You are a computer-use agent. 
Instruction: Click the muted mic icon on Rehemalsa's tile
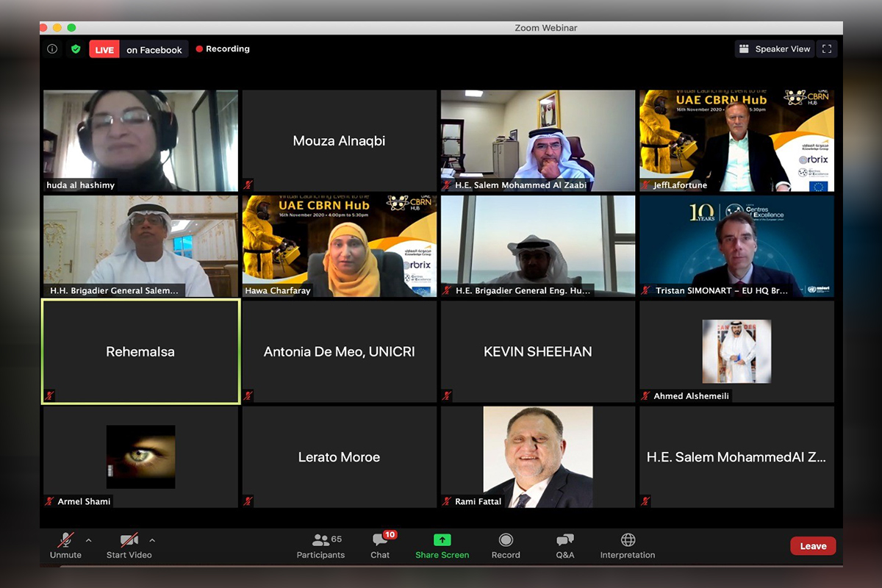tap(49, 395)
